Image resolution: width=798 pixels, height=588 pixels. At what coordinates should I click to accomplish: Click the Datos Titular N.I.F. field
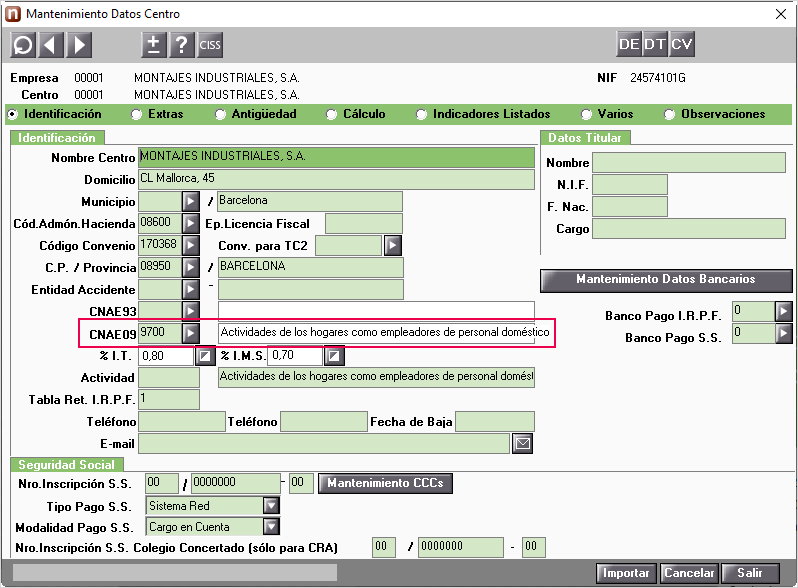click(x=630, y=184)
